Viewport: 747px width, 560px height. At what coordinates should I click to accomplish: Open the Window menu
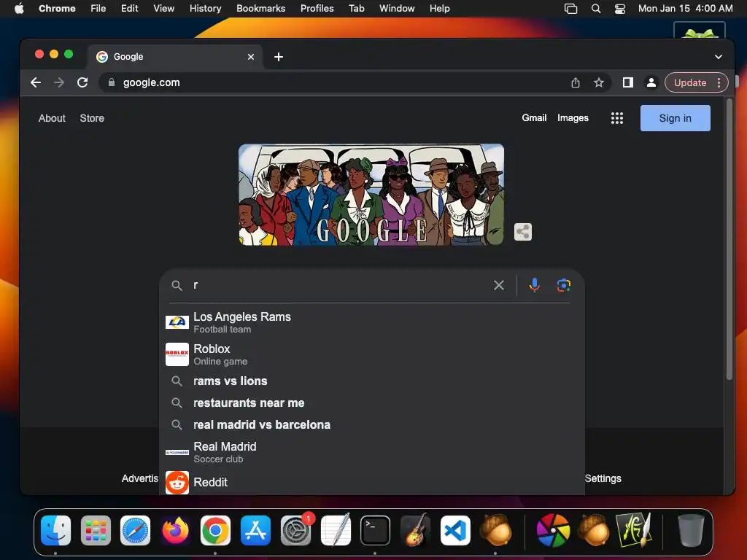click(x=397, y=9)
